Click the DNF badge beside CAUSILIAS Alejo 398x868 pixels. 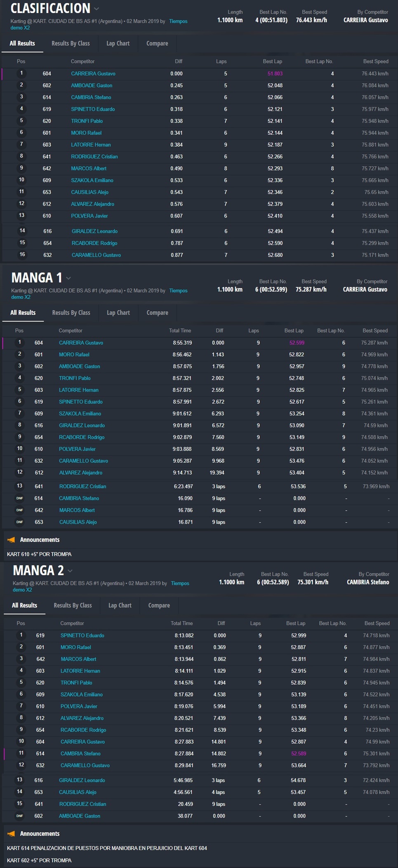pyautogui.click(x=19, y=522)
